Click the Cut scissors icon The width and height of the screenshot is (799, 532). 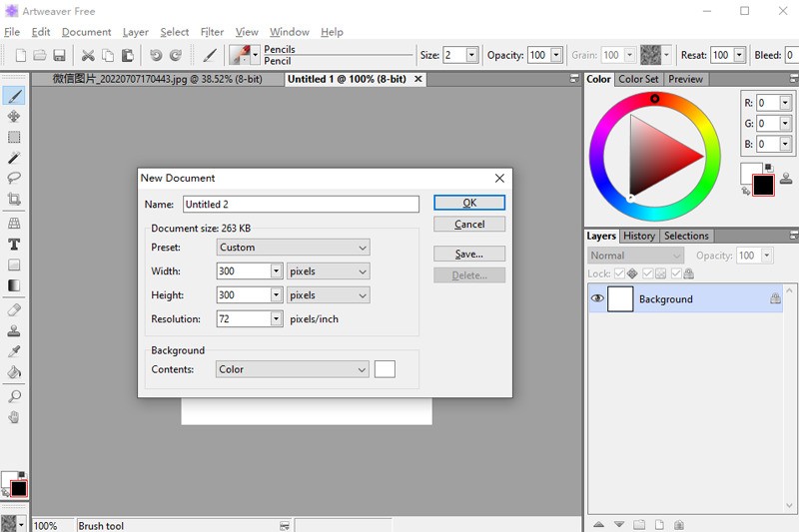point(88,56)
